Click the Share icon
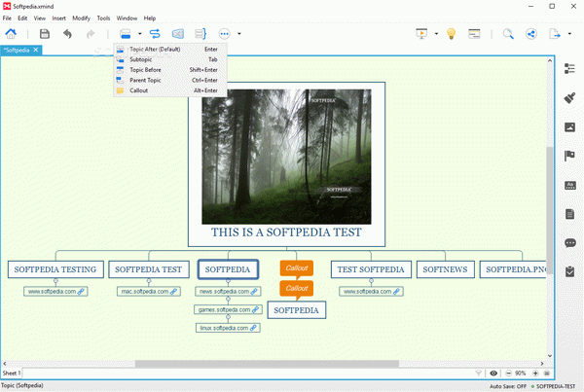Image resolution: width=584 pixels, height=392 pixels. pos(531,34)
